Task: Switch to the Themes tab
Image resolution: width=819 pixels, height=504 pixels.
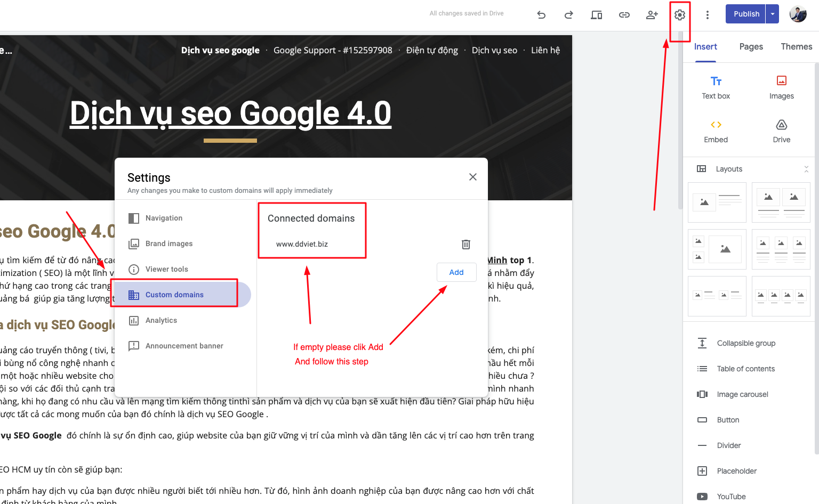Action: [x=797, y=47]
